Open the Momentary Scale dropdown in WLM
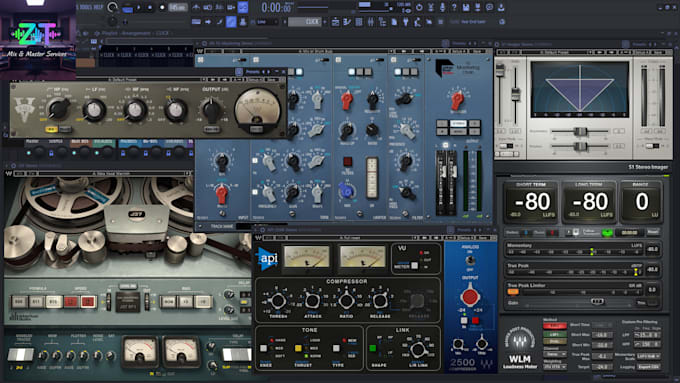This screenshot has height=383, width=680. 648,357
